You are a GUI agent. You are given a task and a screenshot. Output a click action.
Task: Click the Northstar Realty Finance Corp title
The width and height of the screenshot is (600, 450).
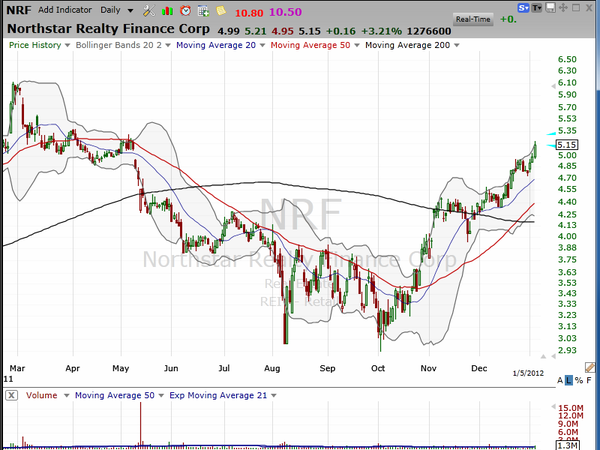[x=108, y=29]
